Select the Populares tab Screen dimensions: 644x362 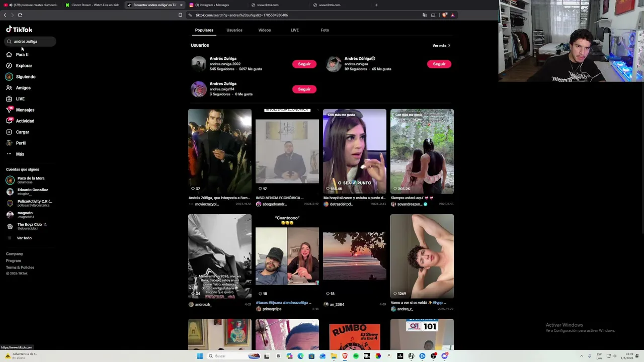204,30
